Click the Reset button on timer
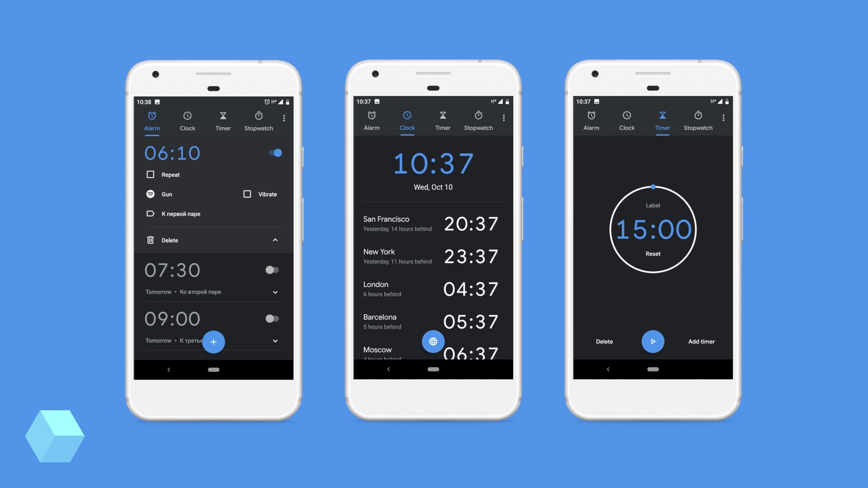The image size is (868, 488). pyautogui.click(x=652, y=253)
